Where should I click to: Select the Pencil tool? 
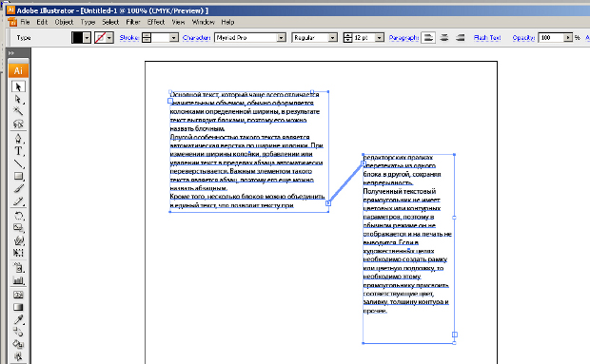(18, 201)
